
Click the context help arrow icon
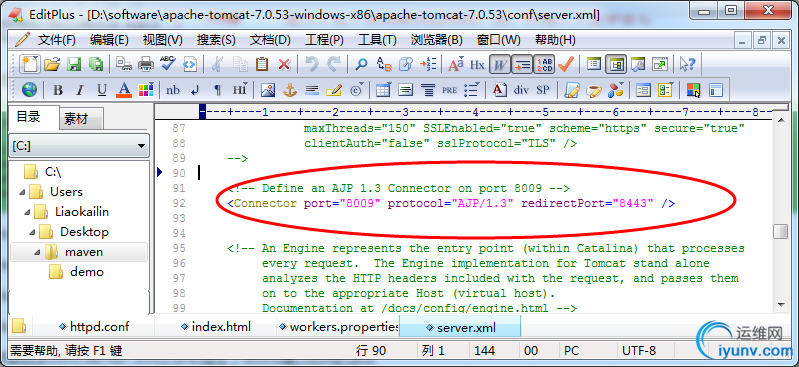[687, 64]
